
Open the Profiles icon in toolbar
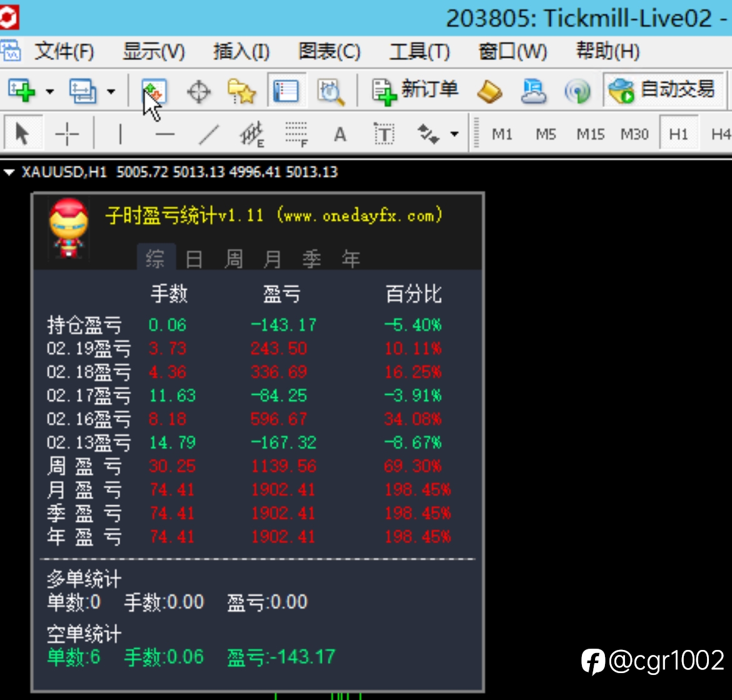click(x=83, y=91)
